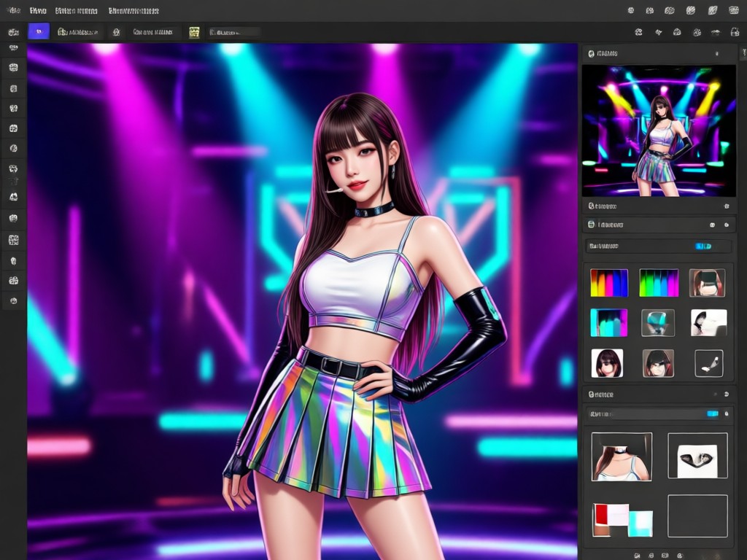Choose the teal crystal thumbnail in the preset grid

pyautogui.click(x=658, y=323)
